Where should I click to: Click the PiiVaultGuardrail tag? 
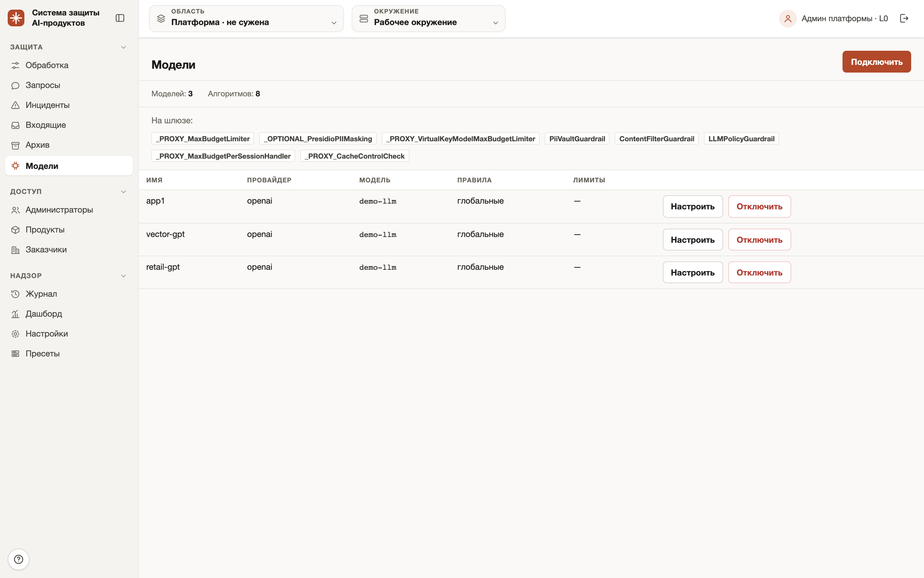tap(577, 139)
